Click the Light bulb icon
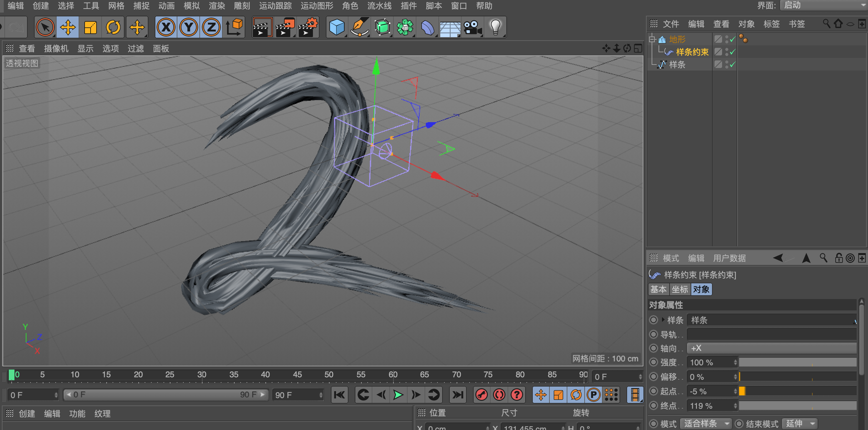 [x=495, y=27]
